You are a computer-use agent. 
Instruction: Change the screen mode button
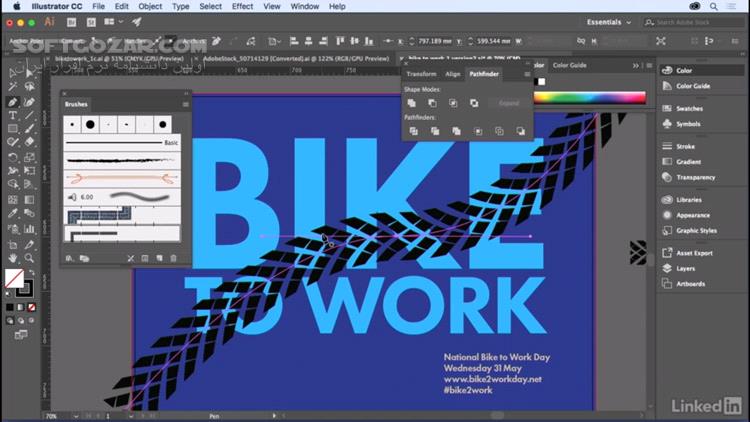click(21, 334)
